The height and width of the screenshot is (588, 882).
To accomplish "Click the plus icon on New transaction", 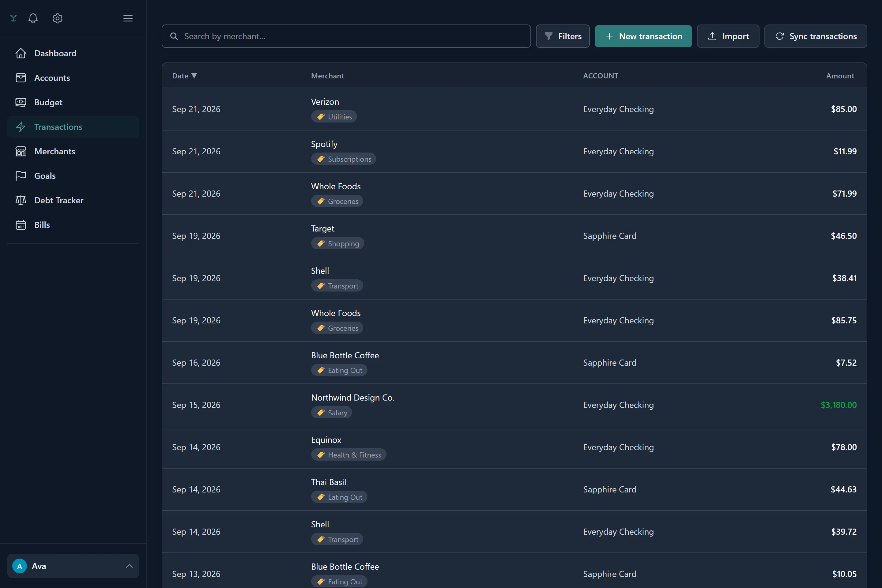I will 609,36.
